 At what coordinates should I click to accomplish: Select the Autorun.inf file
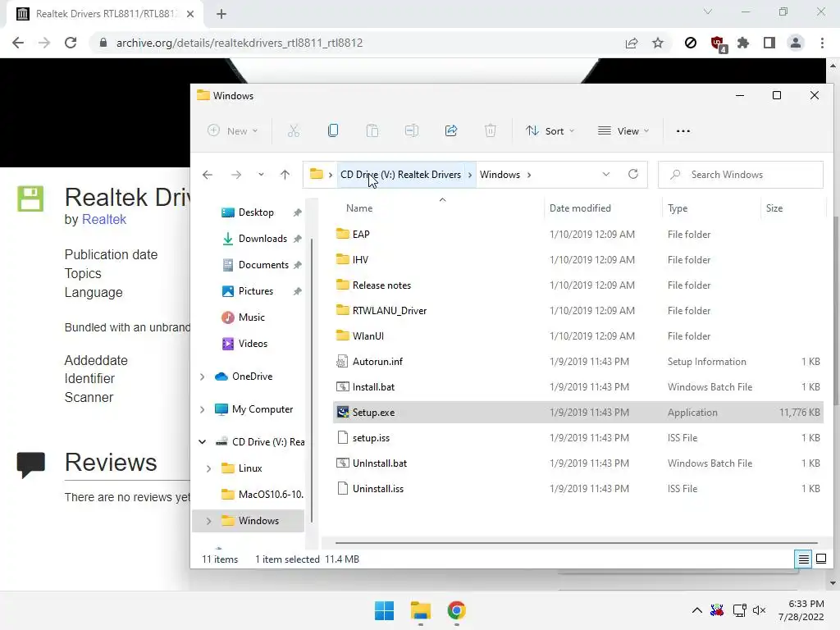point(577,362)
